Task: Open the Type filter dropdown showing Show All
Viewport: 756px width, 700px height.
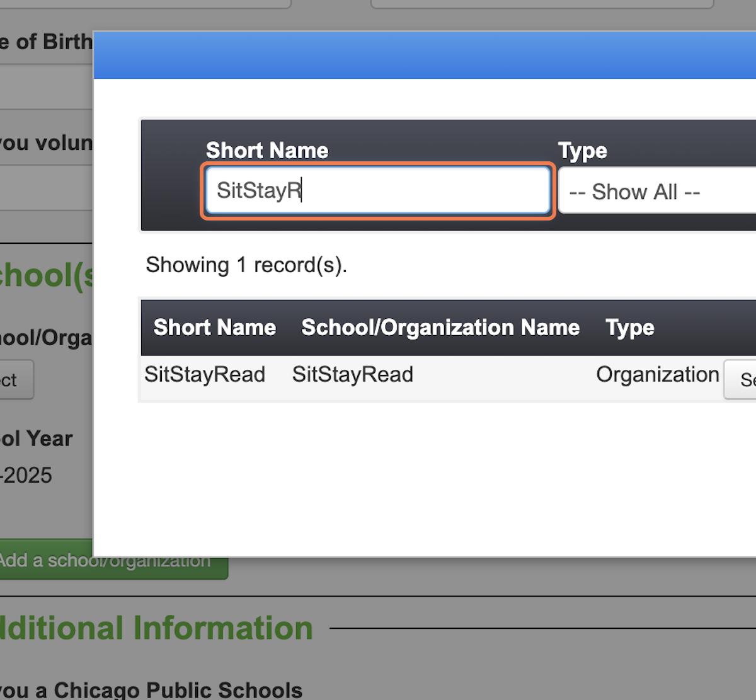Action: tap(657, 191)
